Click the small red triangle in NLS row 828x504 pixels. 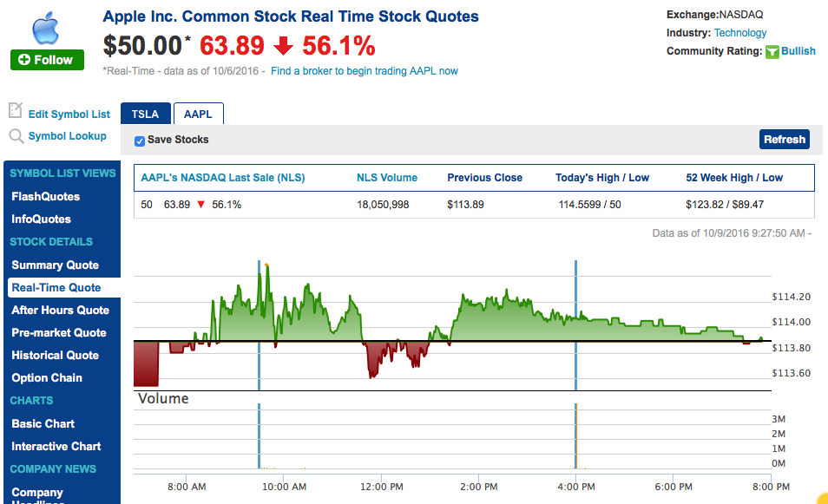pyautogui.click(x=200, y=205)
